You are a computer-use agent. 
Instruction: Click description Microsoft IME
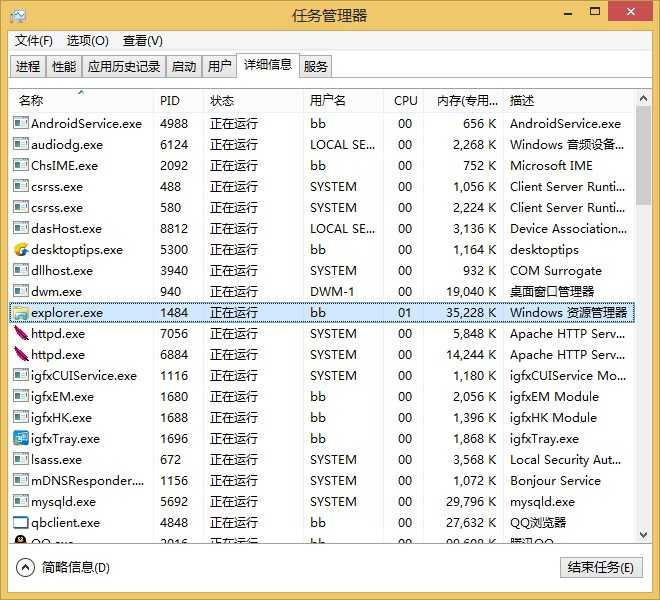[x=551, y=165]
